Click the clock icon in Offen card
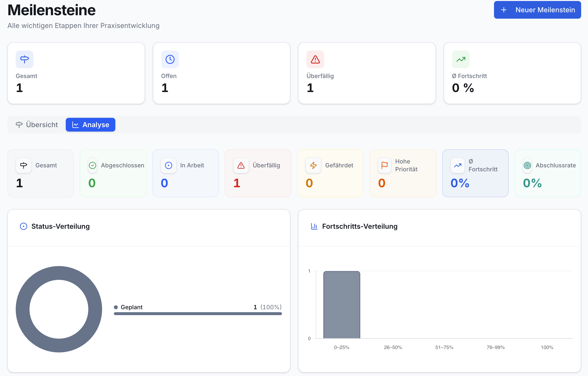 tap(170, 59)
